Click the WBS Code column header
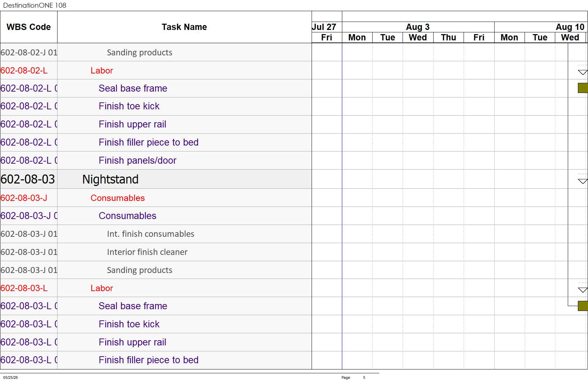588x382 pixels. click(x=29, y=27)
